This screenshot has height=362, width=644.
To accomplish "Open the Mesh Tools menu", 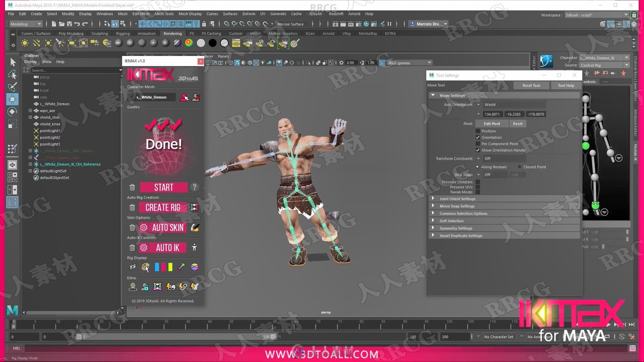I will pyautogui.click(x=164, y=14).
